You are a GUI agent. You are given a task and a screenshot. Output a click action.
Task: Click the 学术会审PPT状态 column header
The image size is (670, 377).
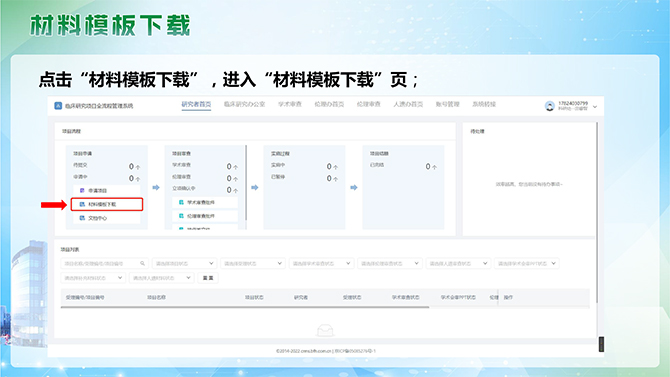tap(458, 297)
